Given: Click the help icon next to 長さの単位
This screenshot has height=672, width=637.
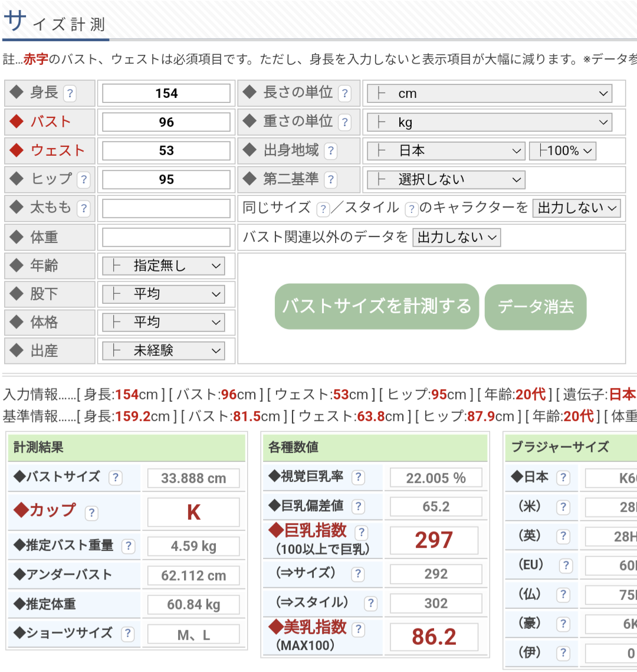Looking at the screenshot, I should 345,93.
